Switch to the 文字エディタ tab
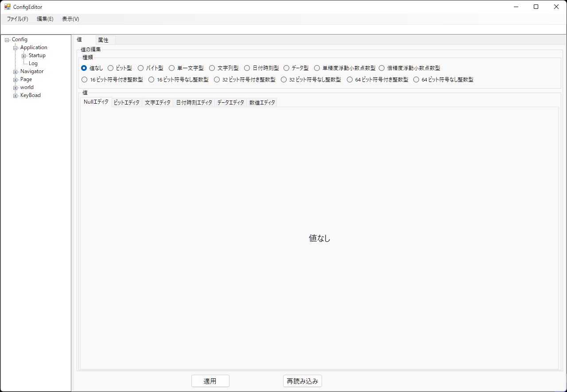Viewport: 567px width, 392px height. coord(157,102)
